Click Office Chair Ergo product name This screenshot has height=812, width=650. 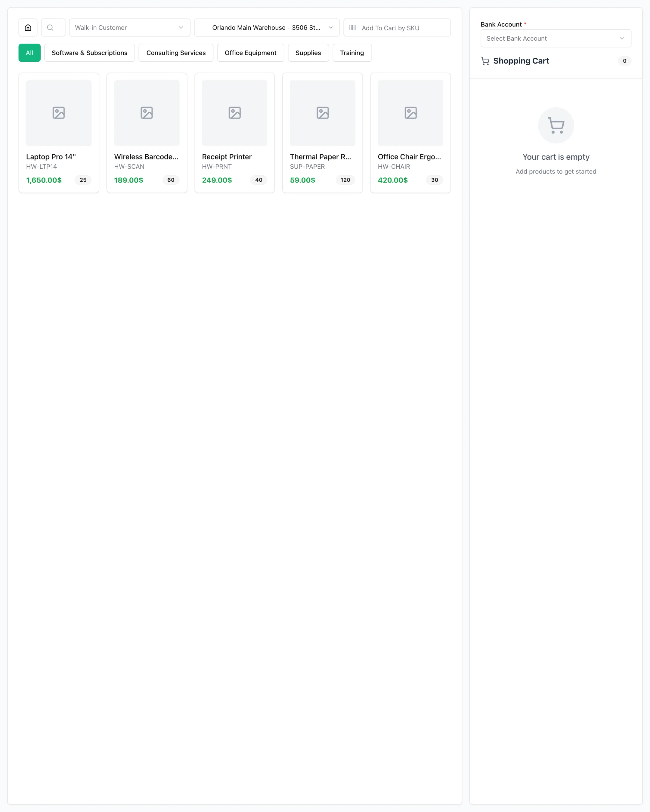410,157
